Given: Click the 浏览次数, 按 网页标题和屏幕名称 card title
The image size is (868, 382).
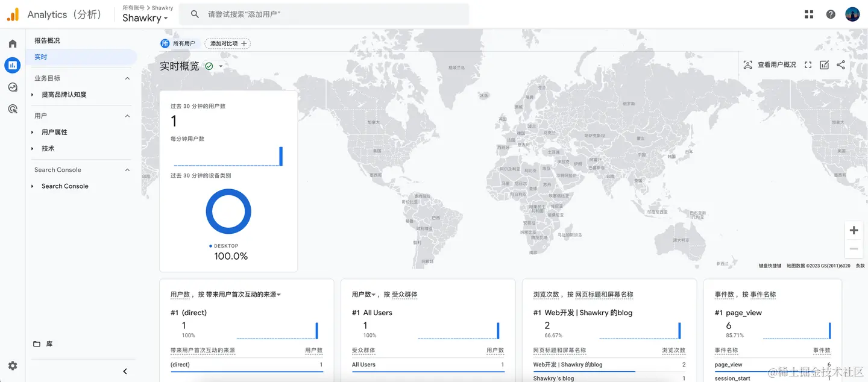Looking at the screenshot, I should [x=583, y=295].
